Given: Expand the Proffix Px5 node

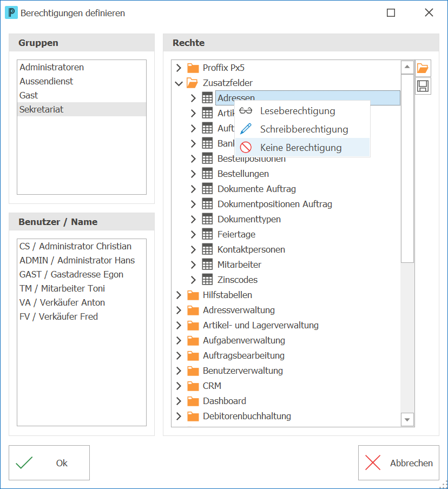Looking at the screenshot, I should [179, 68].
